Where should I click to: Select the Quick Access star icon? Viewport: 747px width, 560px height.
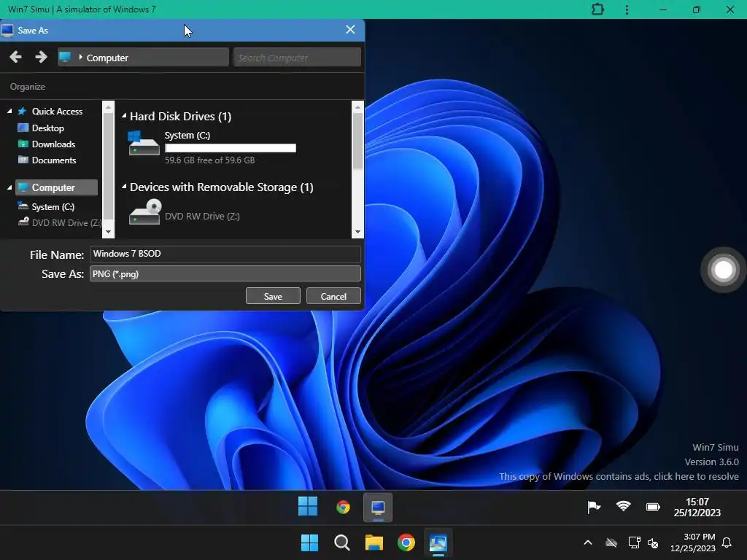point(22,111)
